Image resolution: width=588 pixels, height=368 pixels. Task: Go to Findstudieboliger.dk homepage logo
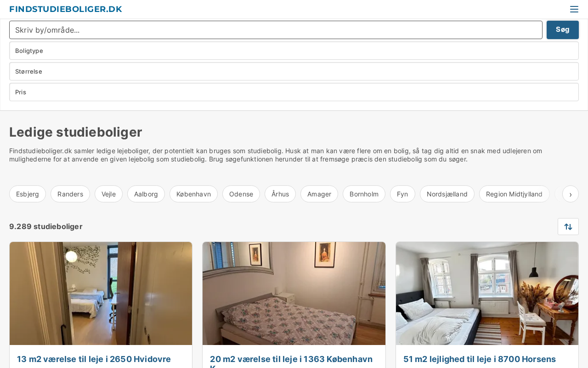click(66, 9)
